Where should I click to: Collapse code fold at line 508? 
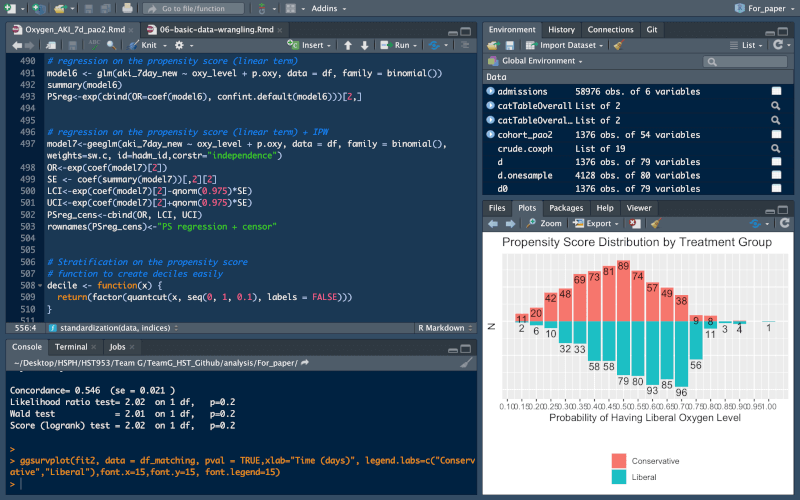tap(40, 286)
